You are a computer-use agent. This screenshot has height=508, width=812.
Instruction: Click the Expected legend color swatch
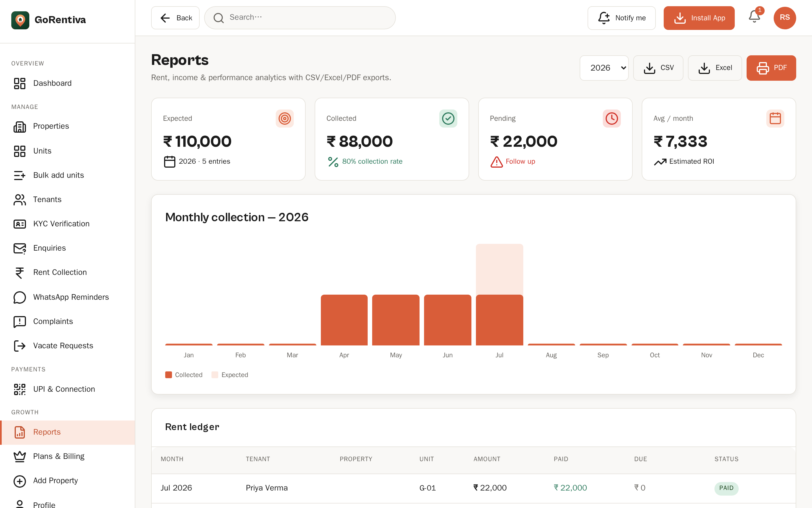215,375
